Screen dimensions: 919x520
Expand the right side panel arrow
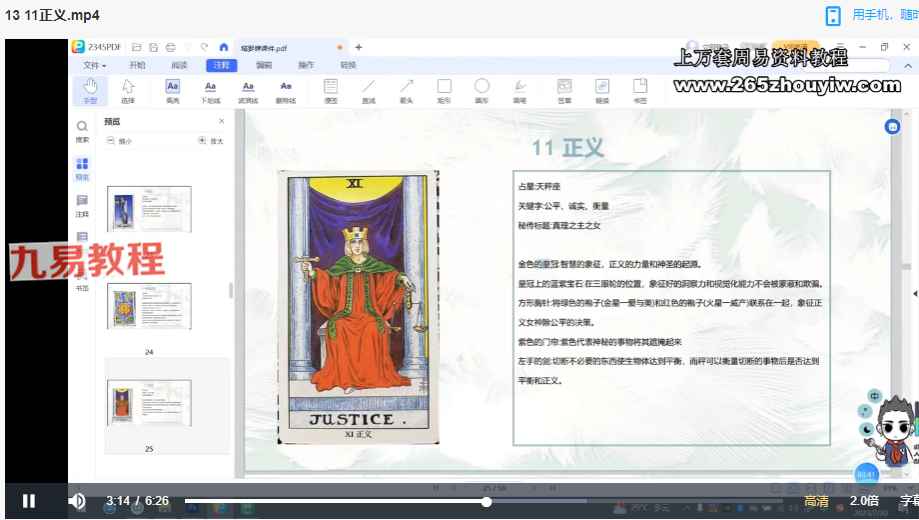click(915, 293)
